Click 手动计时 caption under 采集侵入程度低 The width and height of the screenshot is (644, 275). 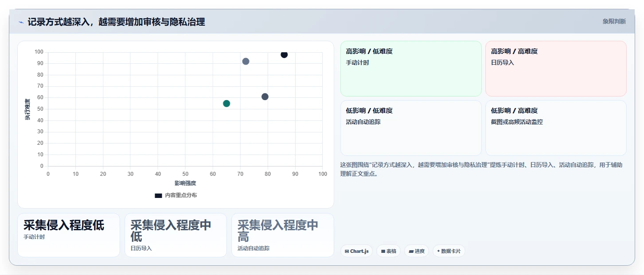[x=34, y=237]
